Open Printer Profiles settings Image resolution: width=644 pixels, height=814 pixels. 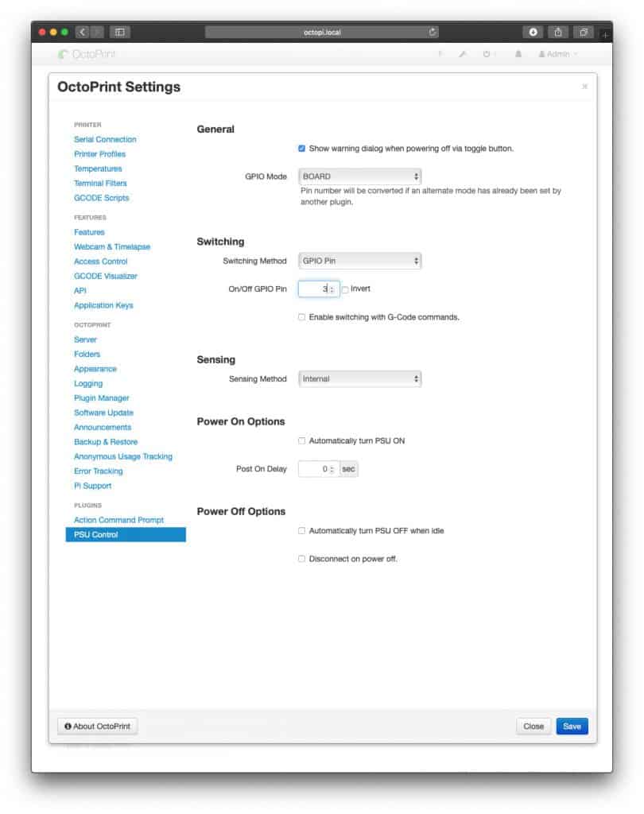[99, 153]
